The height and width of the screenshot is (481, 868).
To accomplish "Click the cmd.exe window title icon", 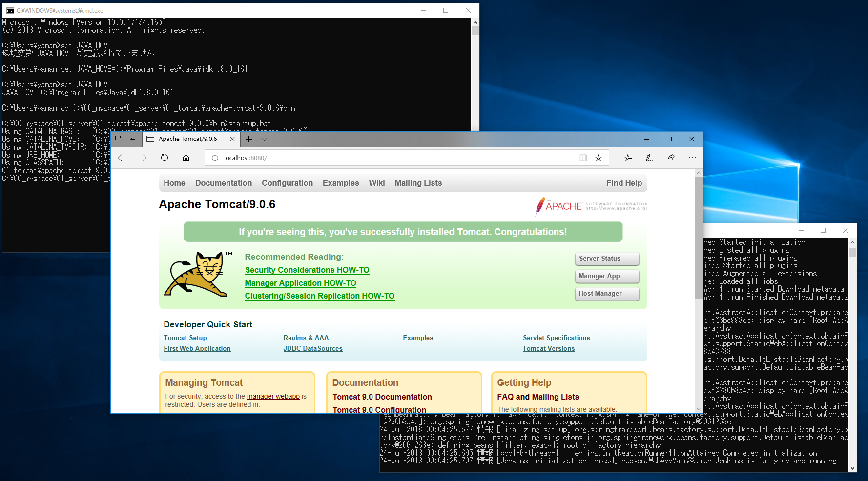I will click(x=10, y=10).
